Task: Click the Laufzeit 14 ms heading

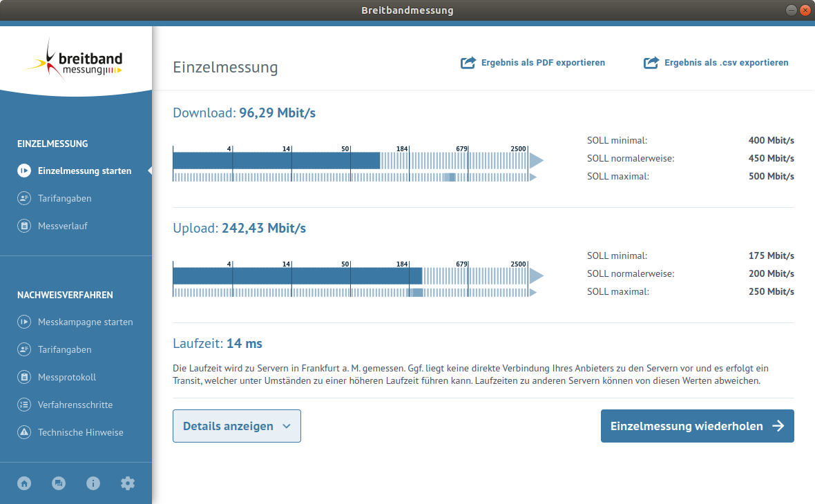Action: pyautogui.click(x=218, y=343)
